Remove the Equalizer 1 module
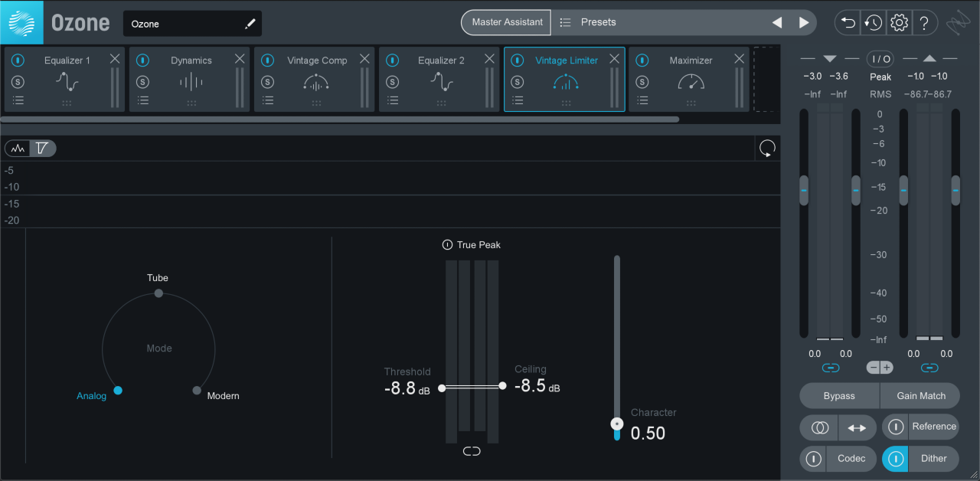980x481 pixels. click(115, 59)
